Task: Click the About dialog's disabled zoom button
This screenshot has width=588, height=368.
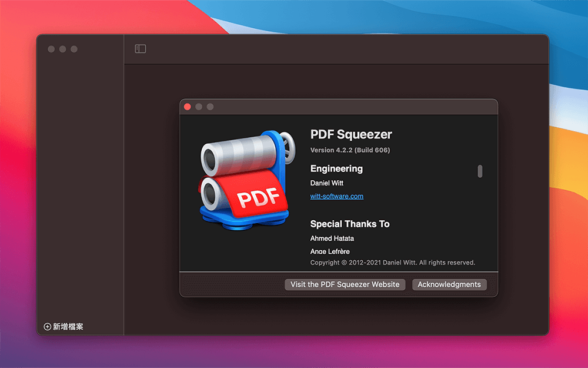Action: pos(211,107)
